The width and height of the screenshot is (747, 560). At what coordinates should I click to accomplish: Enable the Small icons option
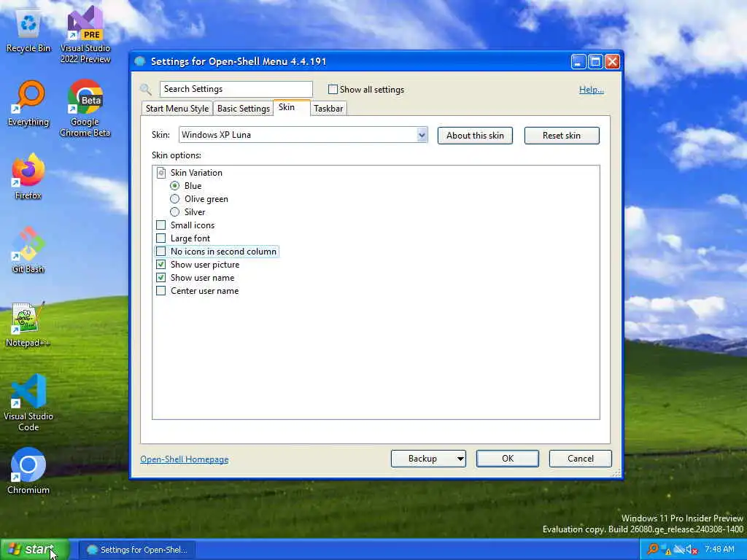[x=161, y=225]
